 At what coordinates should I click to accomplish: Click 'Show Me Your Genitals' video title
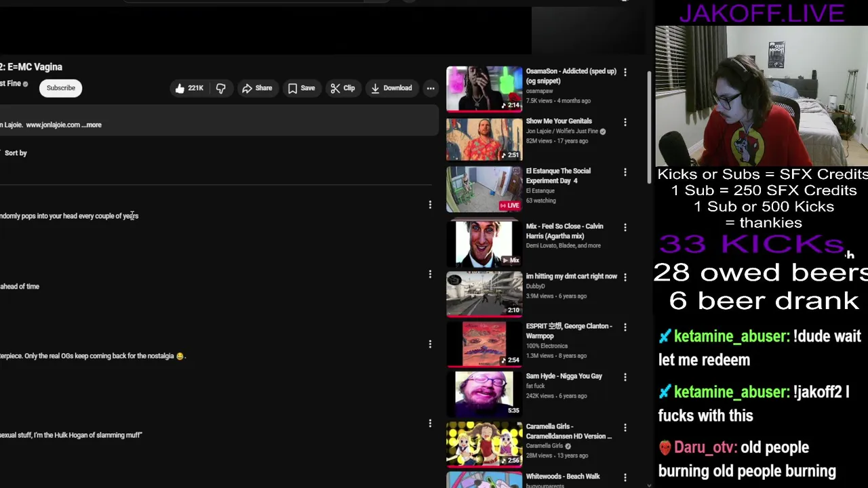[559, 121]
